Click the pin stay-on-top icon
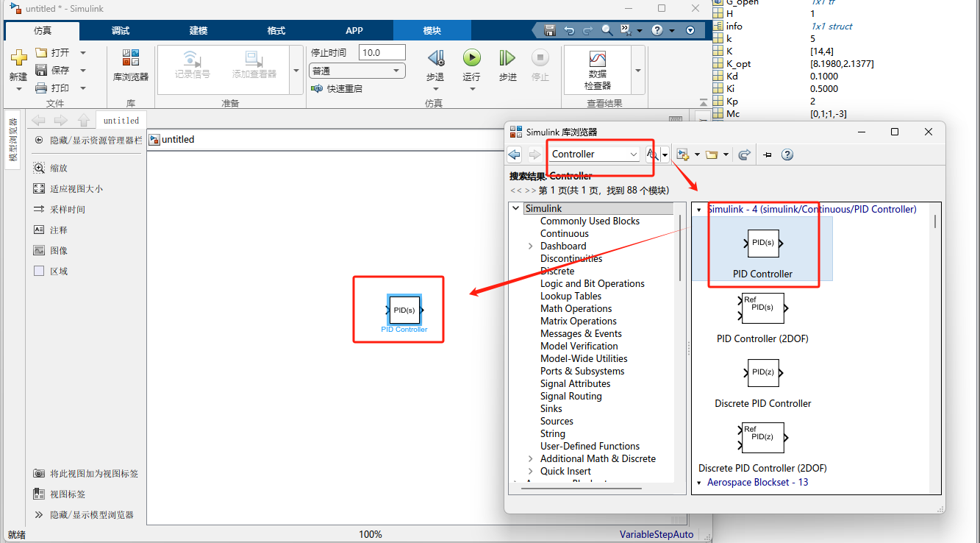The height and width of the screenshot is (543, 980). pyautogui.click(x=768, y=155)
